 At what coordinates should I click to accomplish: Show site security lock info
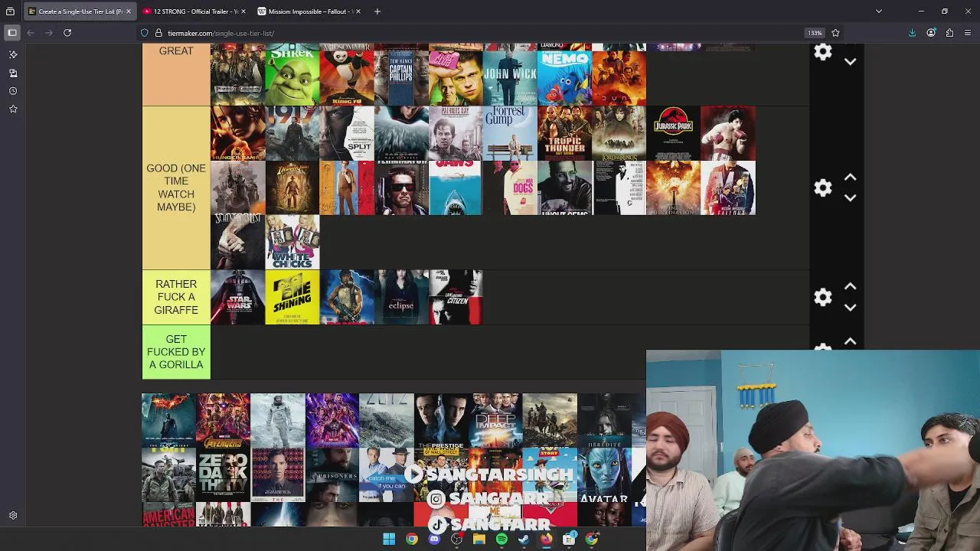pos(158,33)
